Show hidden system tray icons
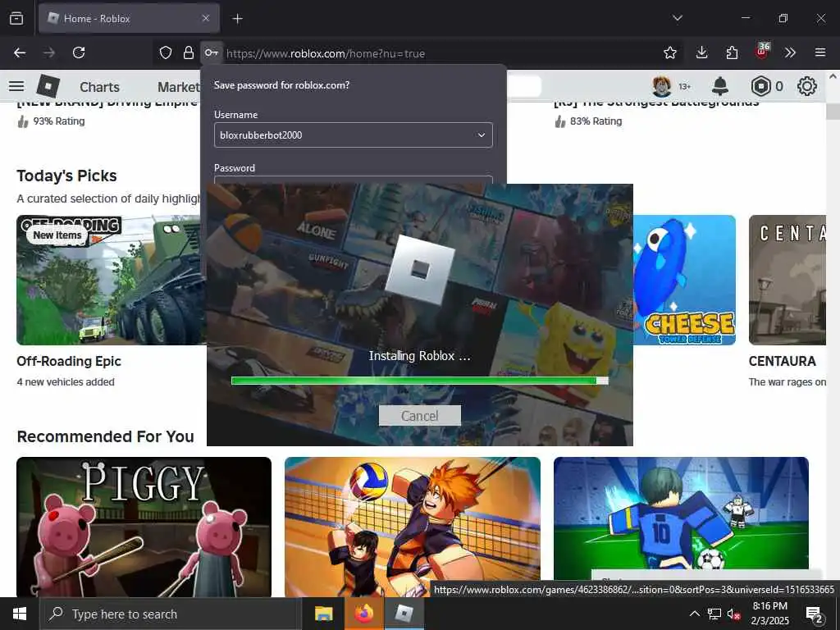This screenshot has width=840, height=630. pos(694,614)
